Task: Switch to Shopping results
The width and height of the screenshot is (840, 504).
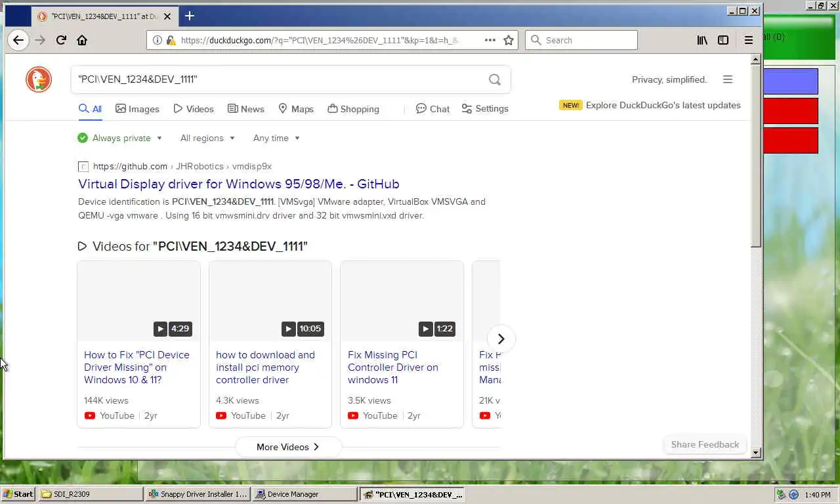Action: click(x=353, y=109)
